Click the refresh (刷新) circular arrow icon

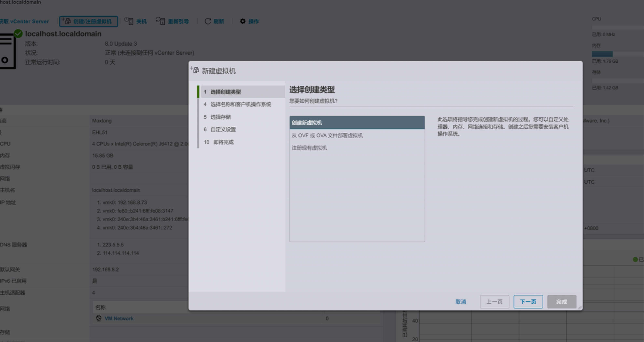[208, 21]
